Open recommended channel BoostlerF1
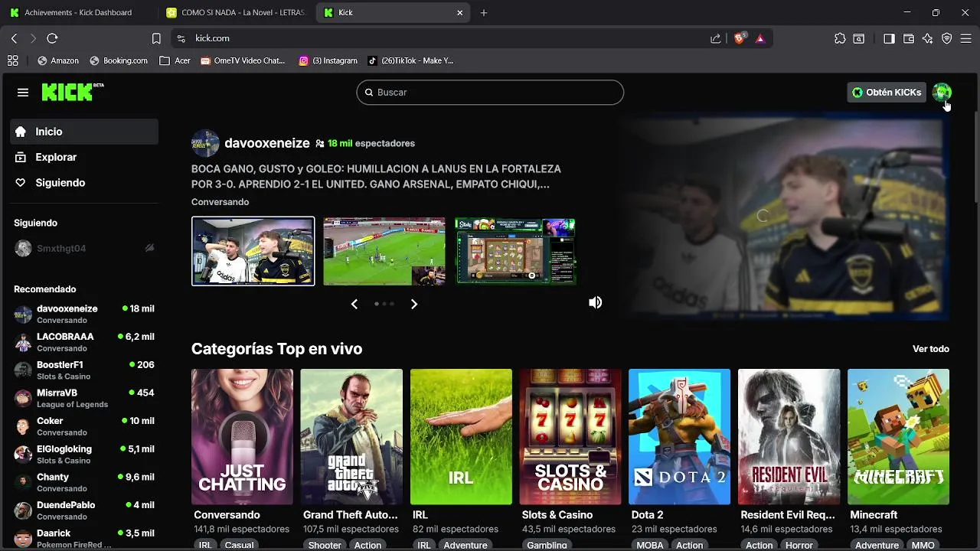 84,370
